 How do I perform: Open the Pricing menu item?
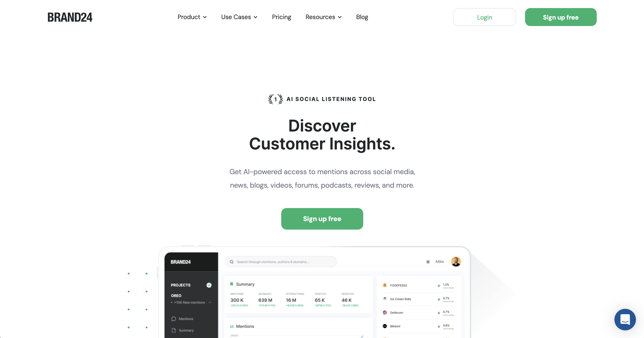click(x=281, y=17)
